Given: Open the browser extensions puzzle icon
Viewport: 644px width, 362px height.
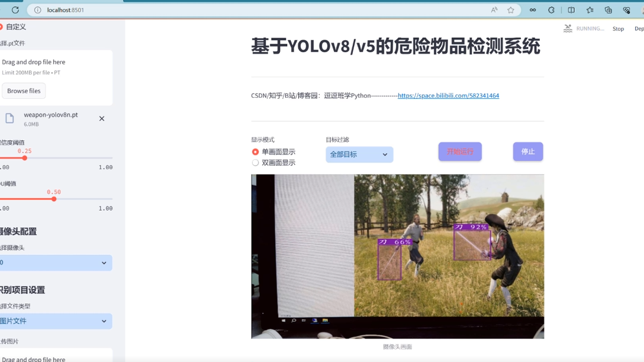Looking at the screenshot, I should pyautogui.click(x=551, y=10).
